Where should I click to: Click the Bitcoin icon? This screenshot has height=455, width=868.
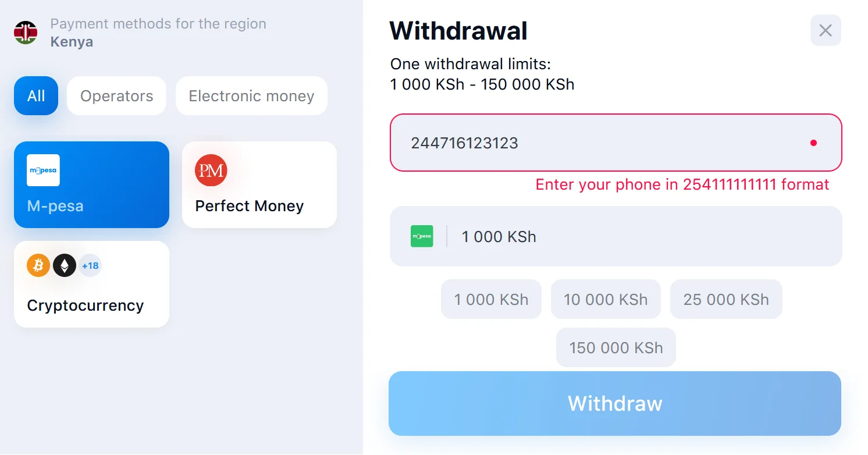coord(38,266)
